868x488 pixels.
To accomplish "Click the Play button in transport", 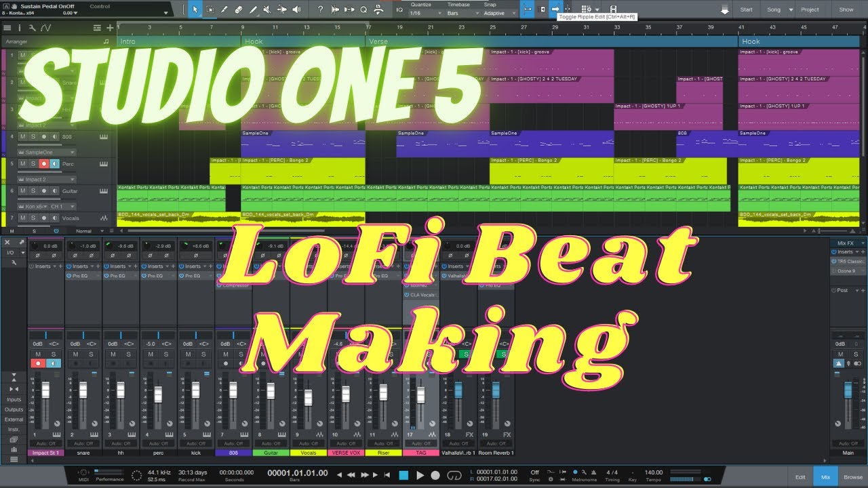I will point(420,476).
